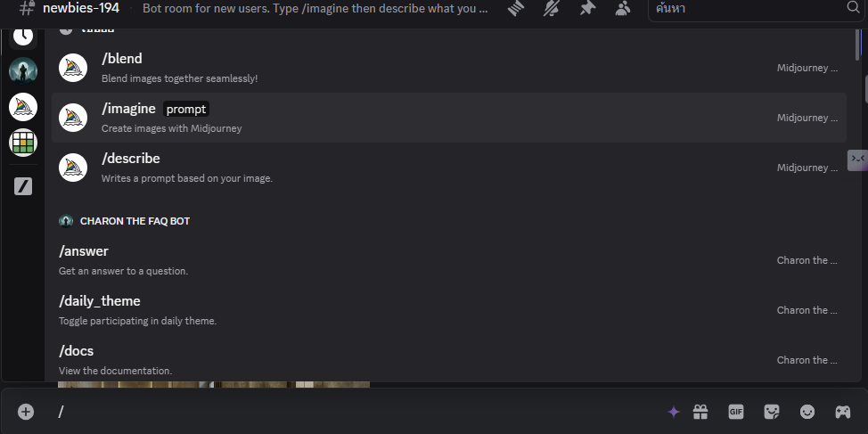Screen dimensions: 868x434
Task: Toggle the notification bell mute icon
Action: tap(552, 8)
